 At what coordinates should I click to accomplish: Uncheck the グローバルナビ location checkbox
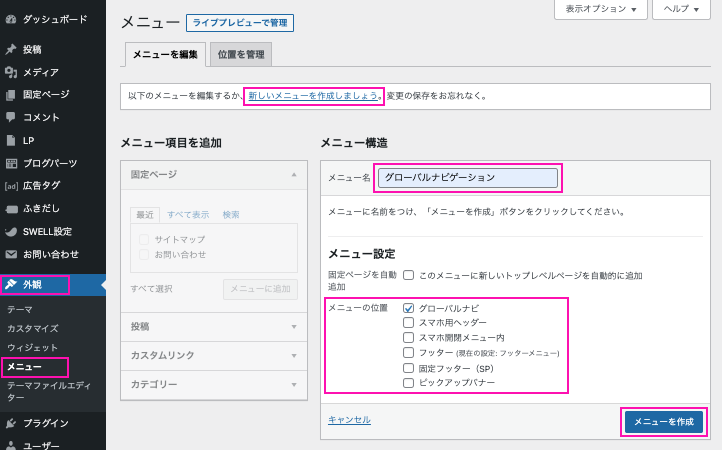(x=408, y=308)
